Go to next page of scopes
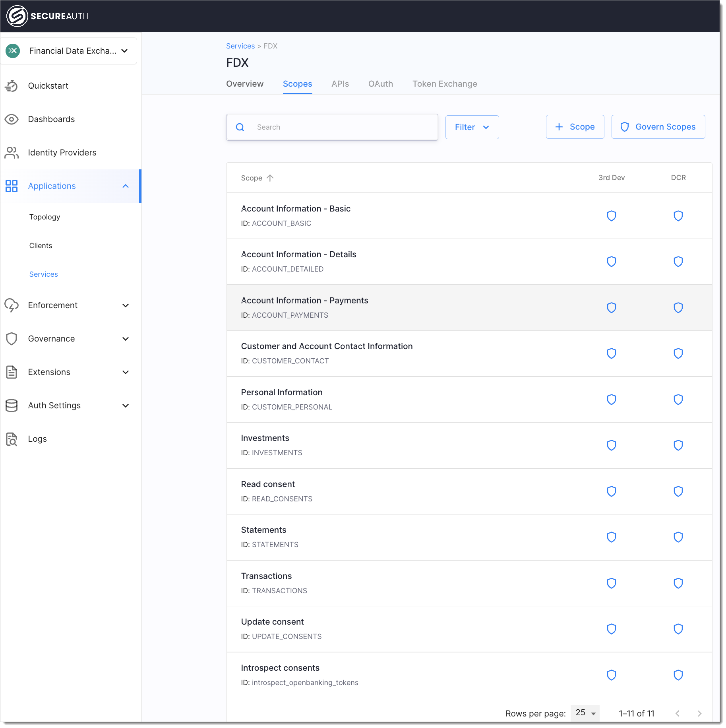726x728 pixels. (x=699, y=713)
